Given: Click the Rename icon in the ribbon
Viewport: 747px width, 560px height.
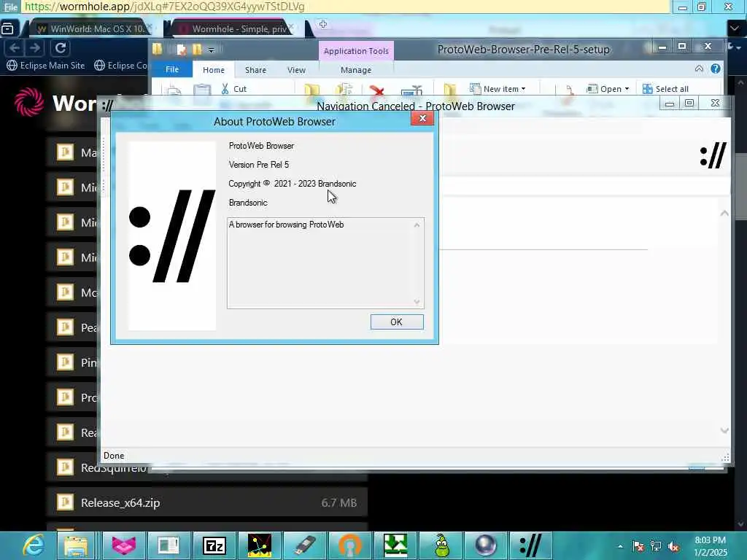Looking at the screenshot, I should (x=412, y=90).
